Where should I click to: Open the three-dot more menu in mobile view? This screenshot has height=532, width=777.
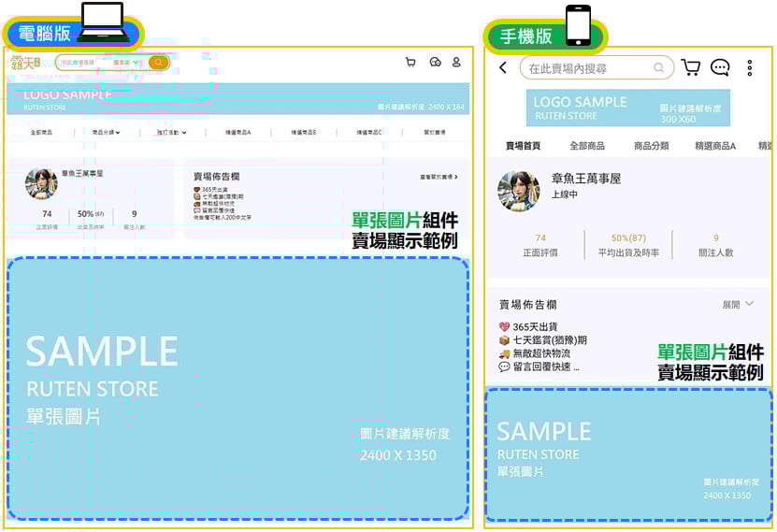[750, 68]
